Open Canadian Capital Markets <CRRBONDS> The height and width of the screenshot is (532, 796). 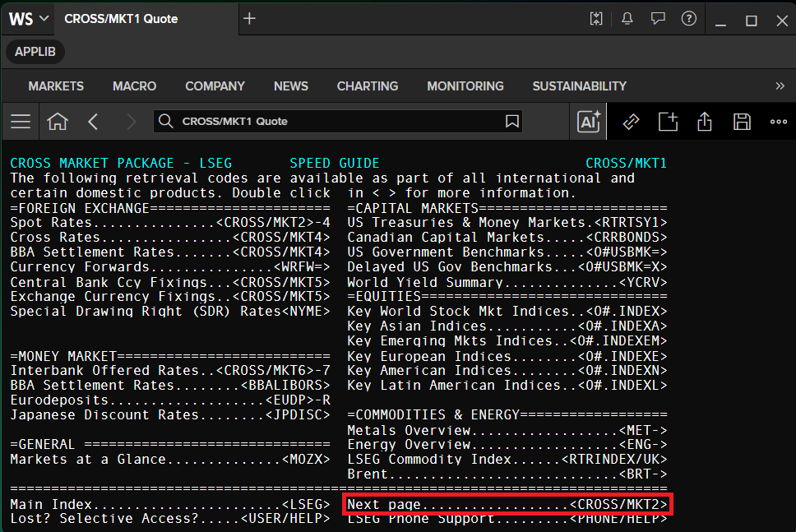[x=627, y=237]
